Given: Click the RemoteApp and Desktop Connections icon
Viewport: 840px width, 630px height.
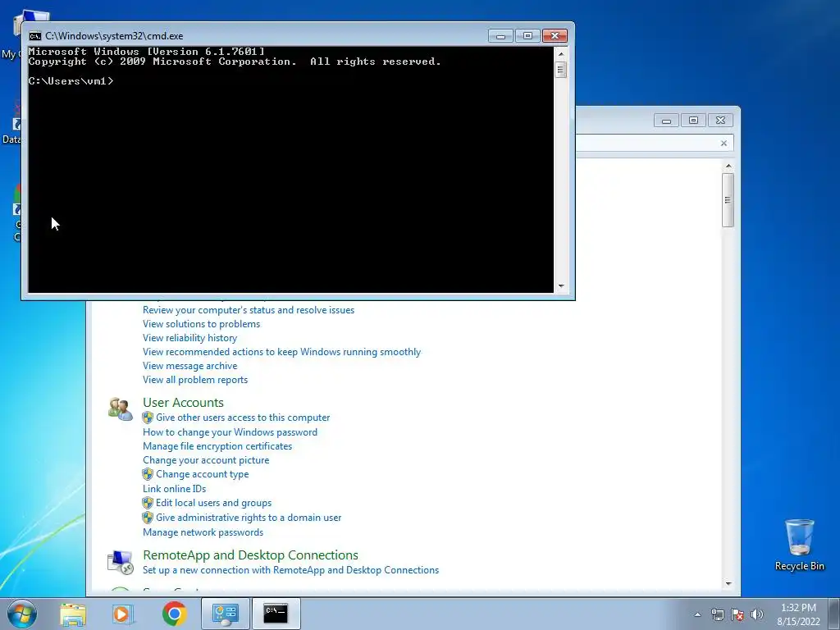Looking at the screenshot, I should [120, 562].
